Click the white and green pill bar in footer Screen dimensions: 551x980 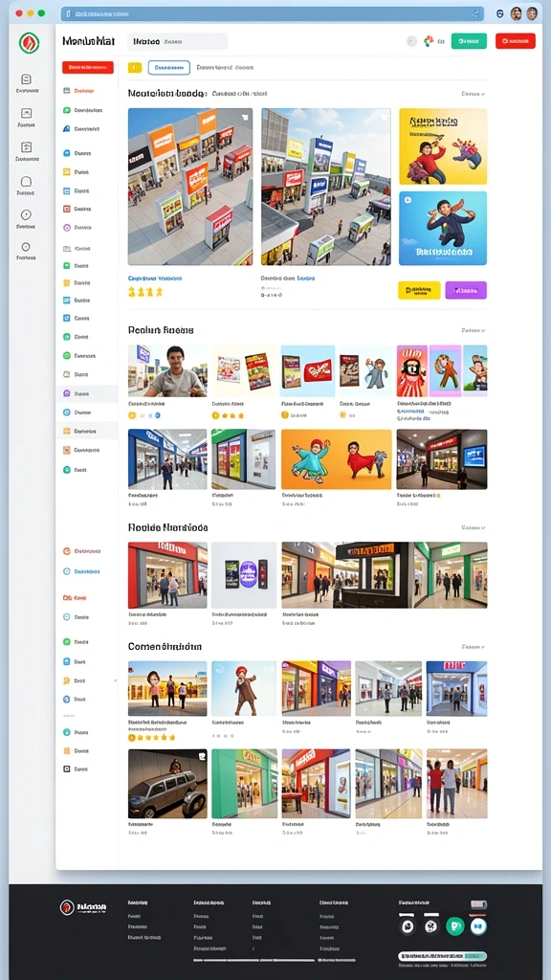pyautogui.click(x=443, y=956)
